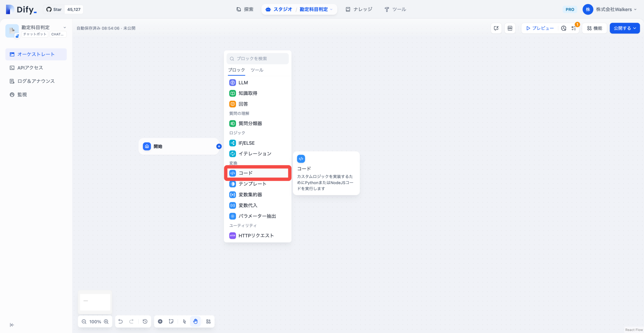Expand the 株式会社Walkers account menu

pos(610,9)
